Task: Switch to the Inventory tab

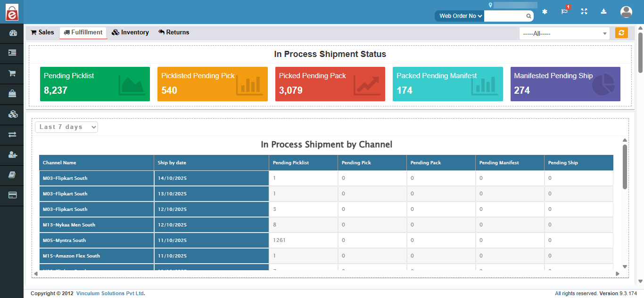Action: [x=131, y=32]
